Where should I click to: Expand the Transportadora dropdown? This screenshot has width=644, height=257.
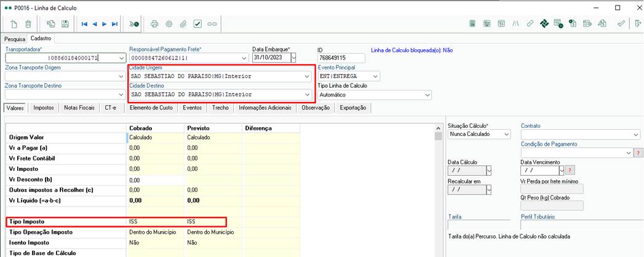point(121,58)
